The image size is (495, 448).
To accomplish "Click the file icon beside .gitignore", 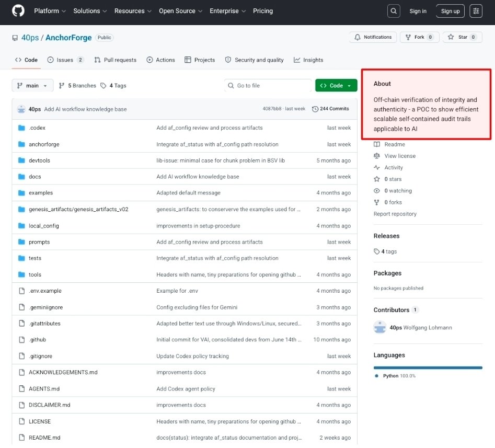I will [22, 356].
